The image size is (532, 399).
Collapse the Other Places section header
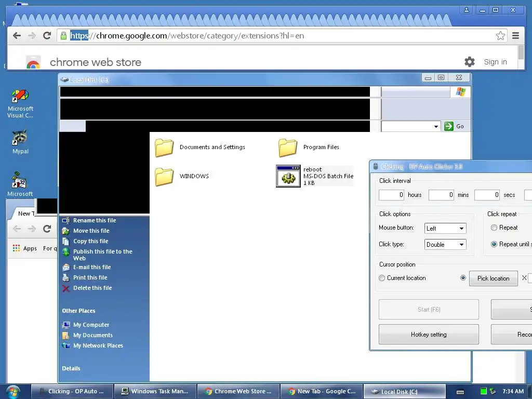(79, 311)
